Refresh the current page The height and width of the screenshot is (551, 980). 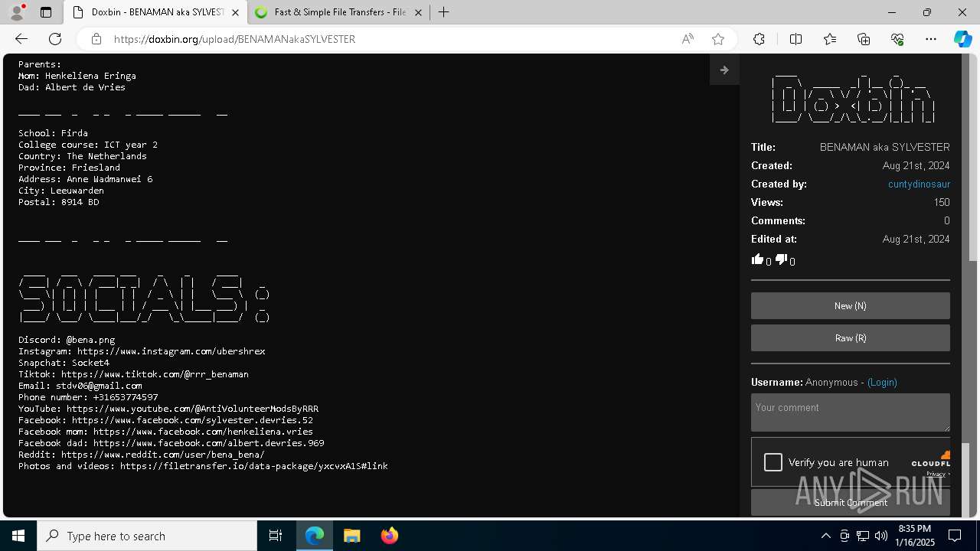[55, 39]
